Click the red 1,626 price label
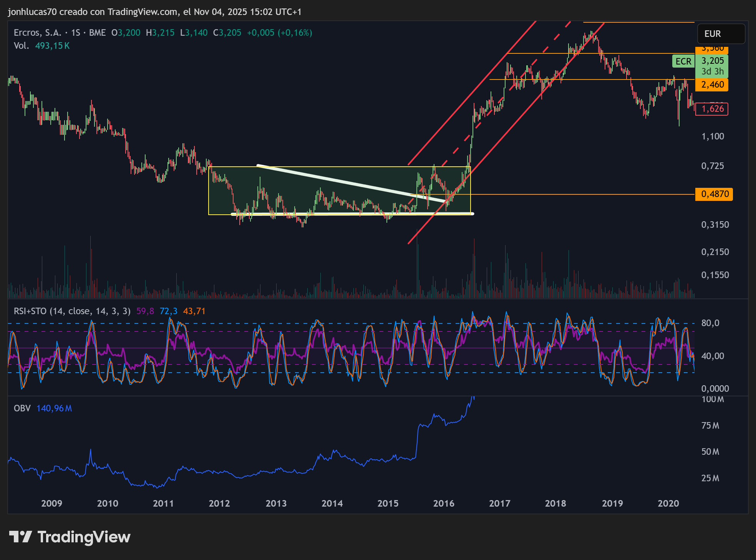Viewport: 756px width, 560px height. point(712,109)
